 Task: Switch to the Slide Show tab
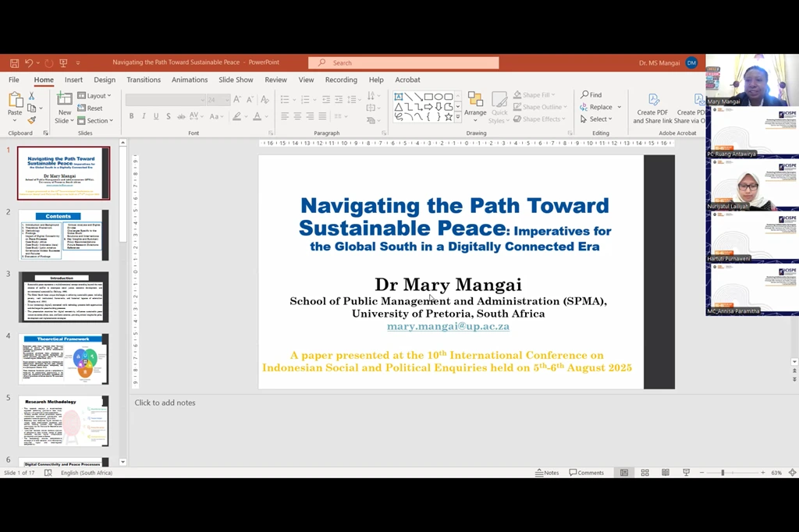point(236,80)
